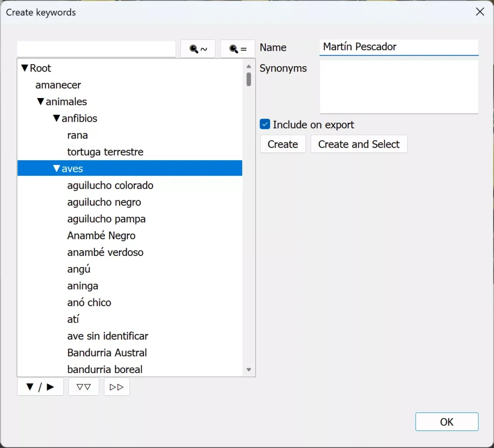The height and width of the screenshot is (448, 494).
Task: Select the anfibios label
Action: click(80, 118)
